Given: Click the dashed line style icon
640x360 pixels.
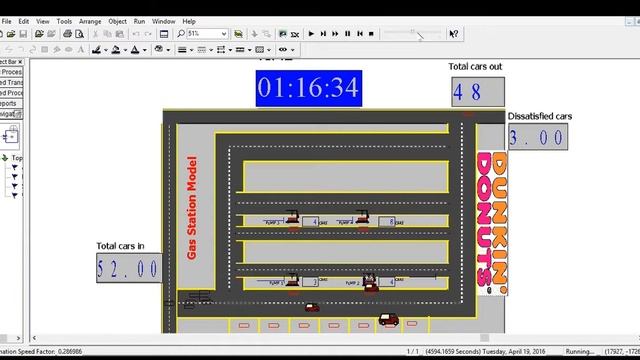Looking at the screenshot, I should coord(202,50).
